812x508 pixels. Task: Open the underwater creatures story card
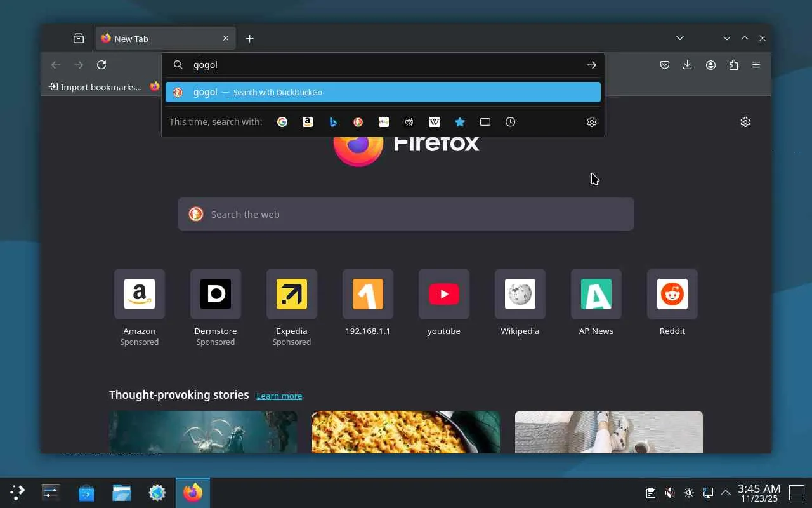click(x=203, y=432)
